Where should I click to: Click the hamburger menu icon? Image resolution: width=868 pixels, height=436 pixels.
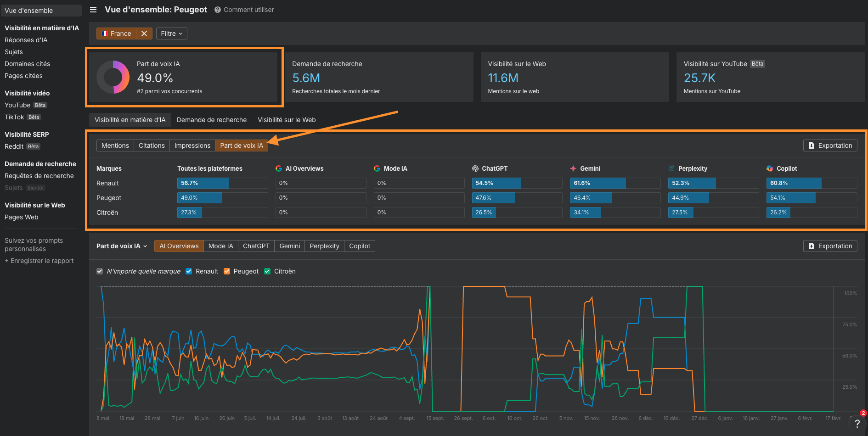(93, 10)
